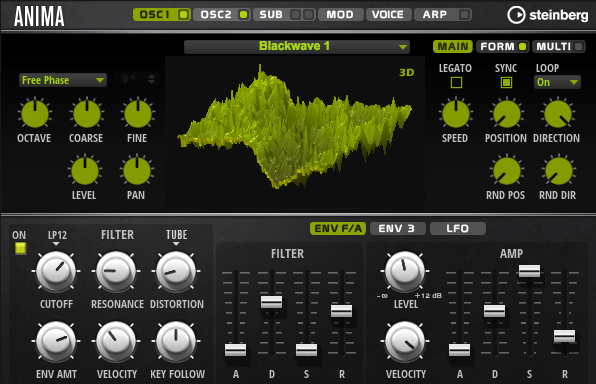Click the RESONANCE knob
596x384 pixels.
(x=116, y=271)
